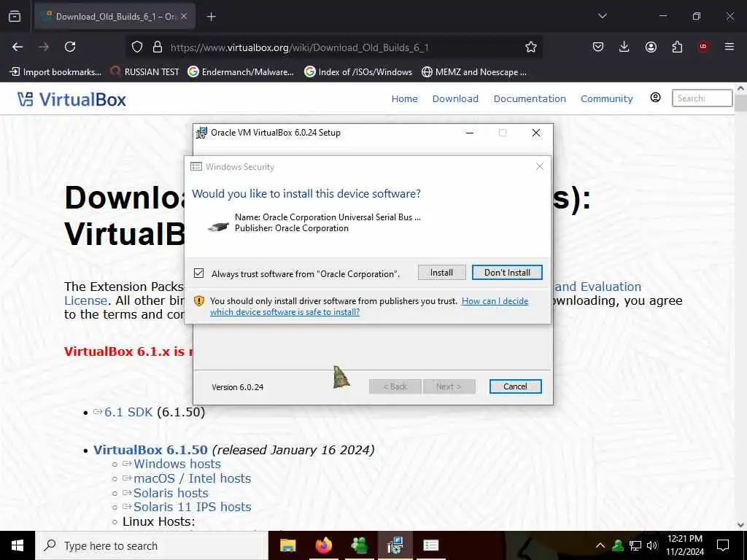Image resolution: width=747 pixels, height=560 pixels.
Task: Toggle Always trust software from Oracle Corporation
Action: point(198,273)
